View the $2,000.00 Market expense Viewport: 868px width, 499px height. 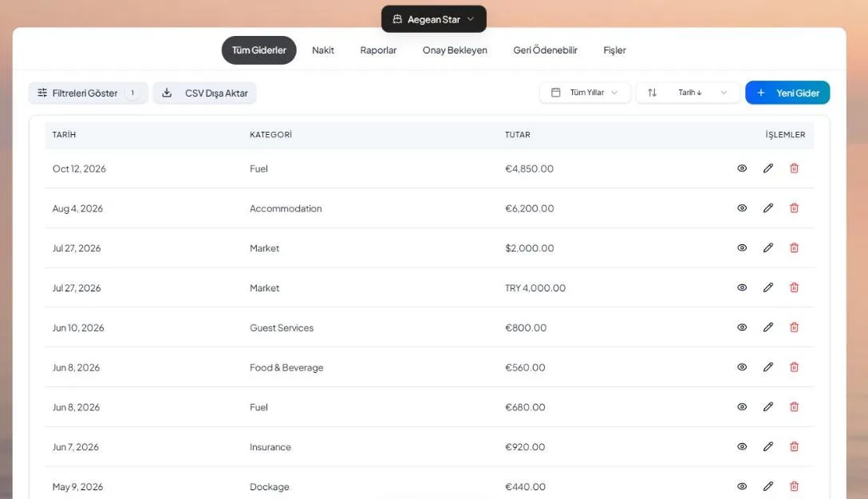[742, 248]
